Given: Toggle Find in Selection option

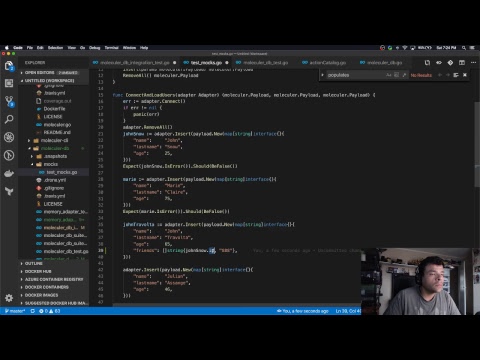Looking at the screenshot, I should click(456, 75).
